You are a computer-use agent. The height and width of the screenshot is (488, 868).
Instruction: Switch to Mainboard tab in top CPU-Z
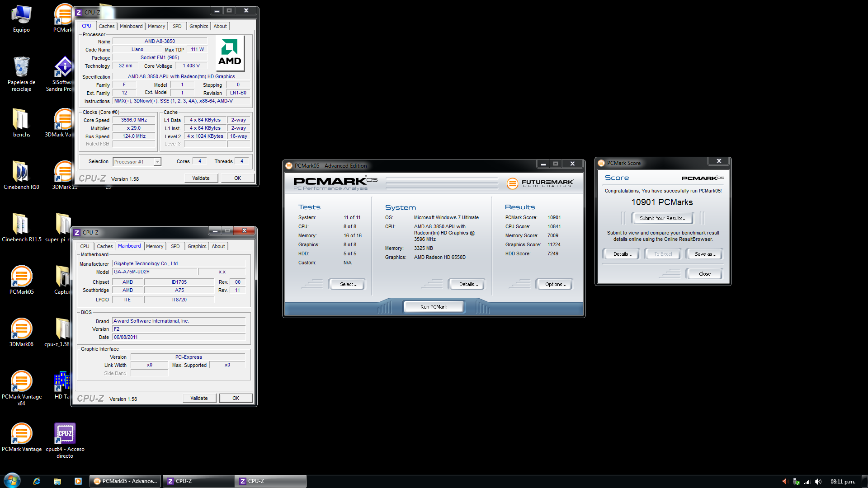131,26
